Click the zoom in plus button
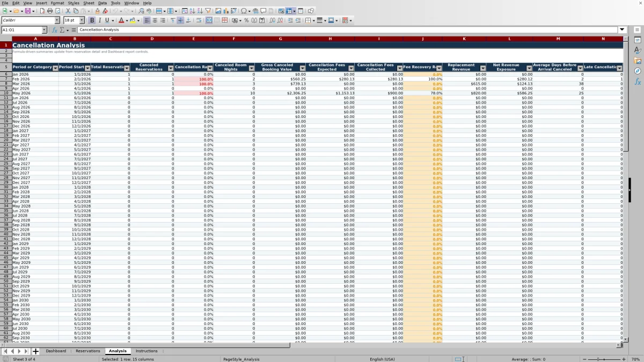Image resolution: width=644 pixels, height=362 pixels. [624, 359]
